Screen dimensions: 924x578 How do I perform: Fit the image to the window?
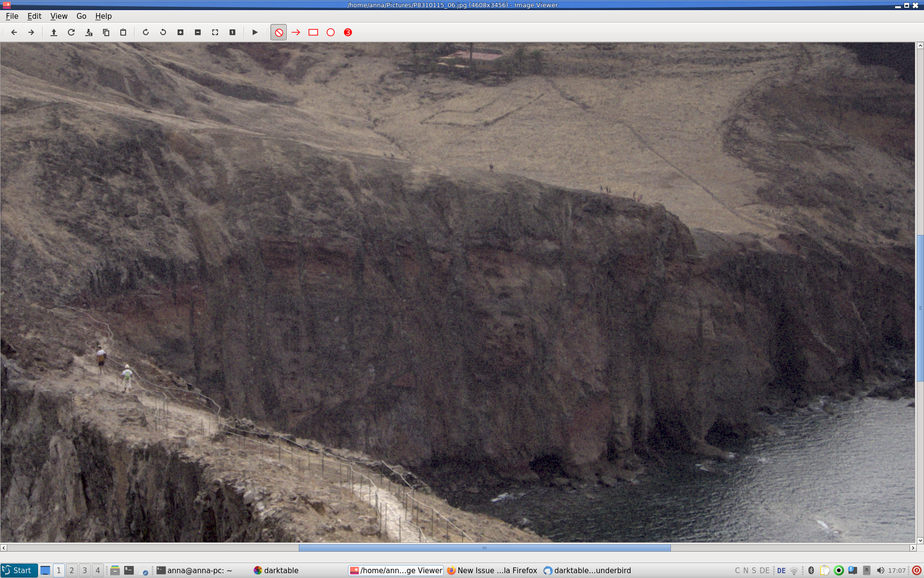tap(215, 32)
